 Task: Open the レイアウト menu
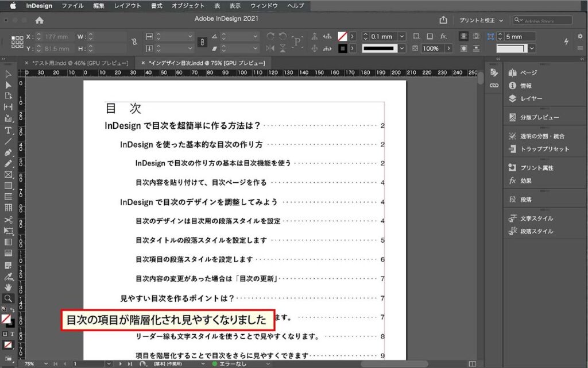pos(127,6)
